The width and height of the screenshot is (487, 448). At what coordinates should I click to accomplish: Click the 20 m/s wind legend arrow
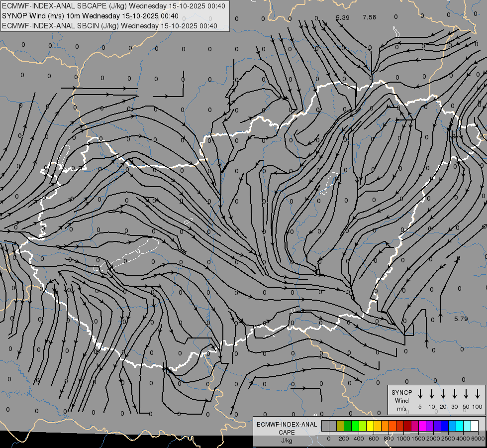point(443,394)
